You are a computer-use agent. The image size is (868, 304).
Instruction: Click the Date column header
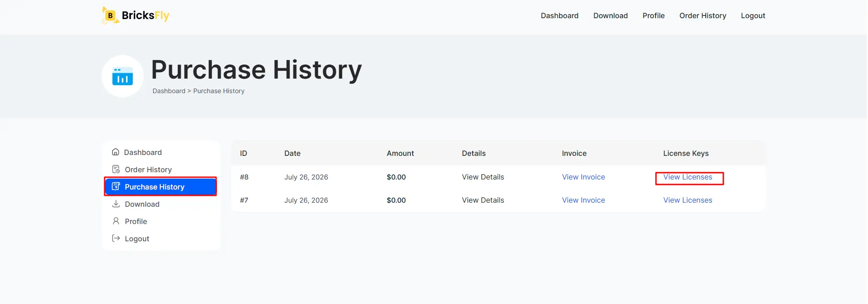[292, 153]
